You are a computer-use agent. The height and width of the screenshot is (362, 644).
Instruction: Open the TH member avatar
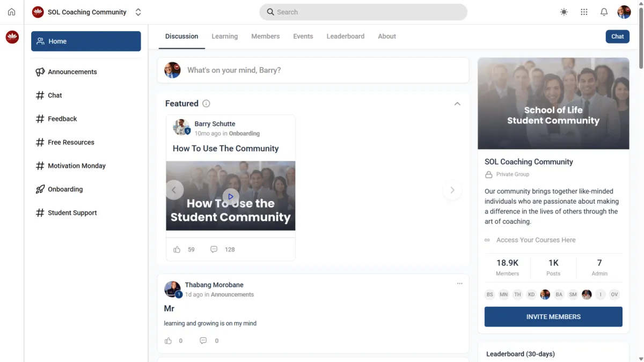point(517,294)
